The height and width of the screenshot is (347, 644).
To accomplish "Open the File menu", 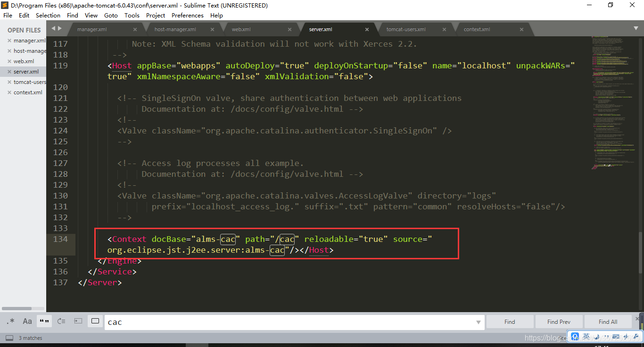I will pyautogui.click(x=8, y=15).
